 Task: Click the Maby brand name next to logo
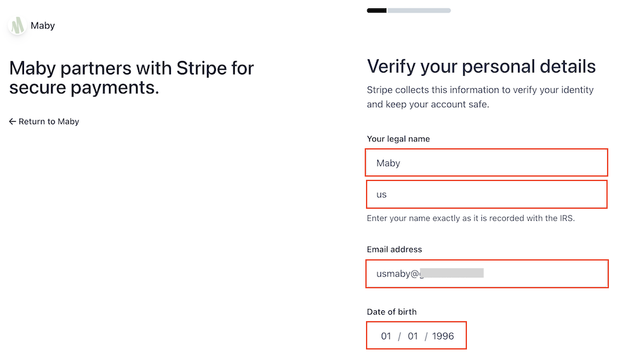point(43,26)
